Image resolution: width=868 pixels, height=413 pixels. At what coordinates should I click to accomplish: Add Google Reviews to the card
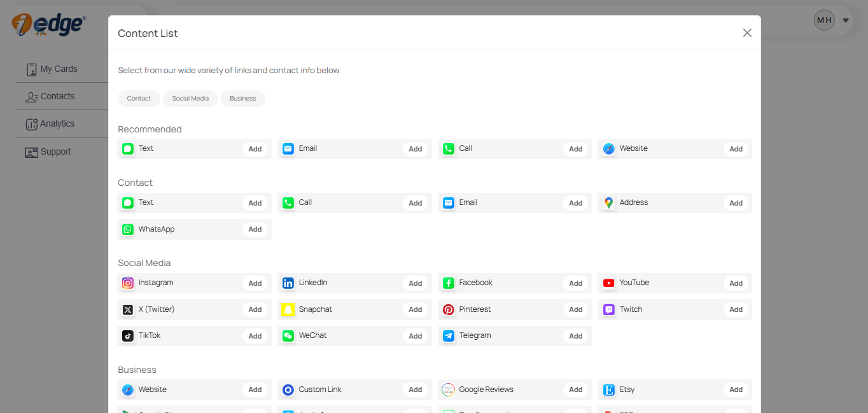(575, 389)
